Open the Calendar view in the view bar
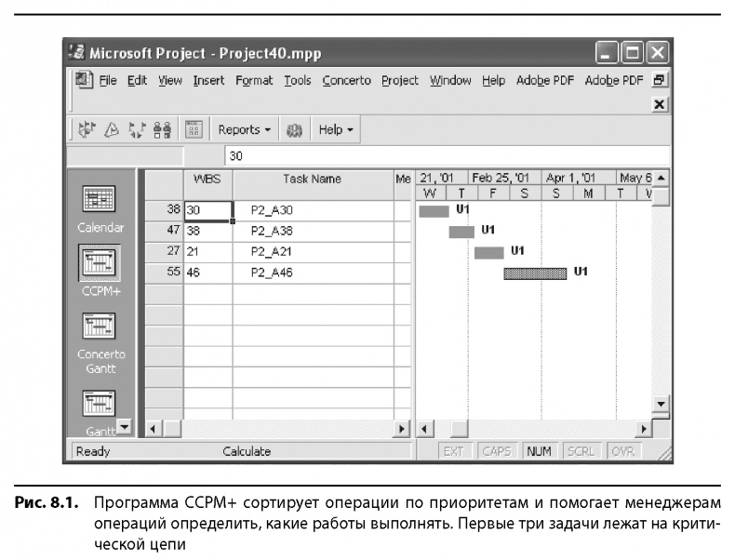Viewport: 735px width, 560px height. pos(99,200)
